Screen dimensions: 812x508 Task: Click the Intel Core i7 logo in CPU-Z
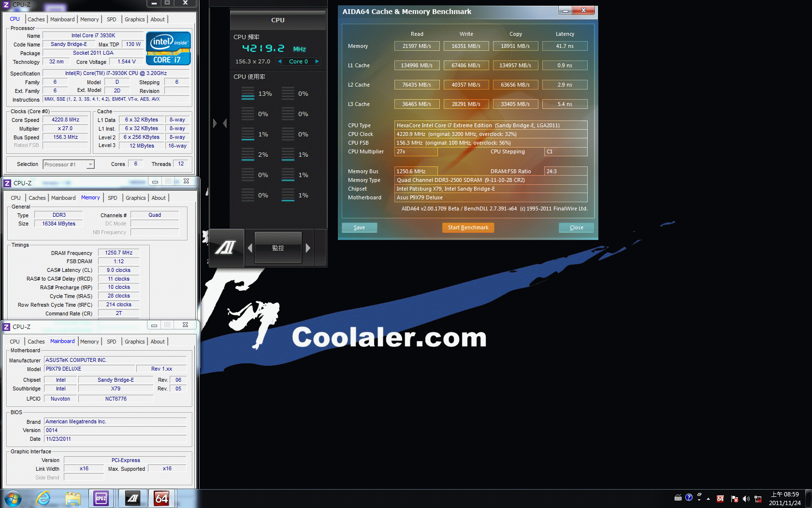click(168, 48)
